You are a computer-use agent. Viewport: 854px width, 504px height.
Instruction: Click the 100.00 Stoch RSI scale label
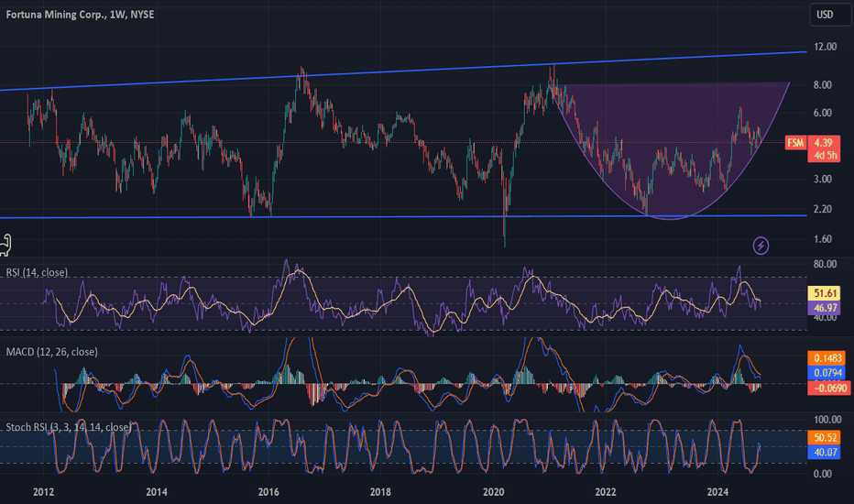827,420
